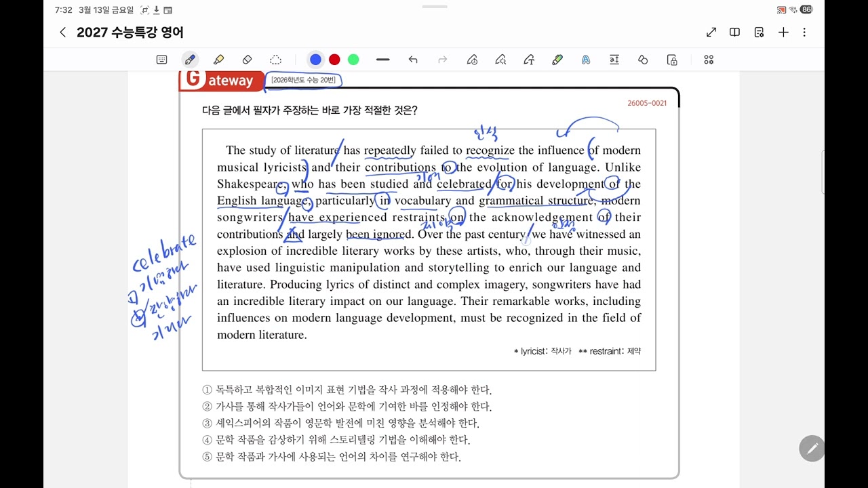Select the lasso selection tool
Screen dimensions: 868x488
[275, 60]
